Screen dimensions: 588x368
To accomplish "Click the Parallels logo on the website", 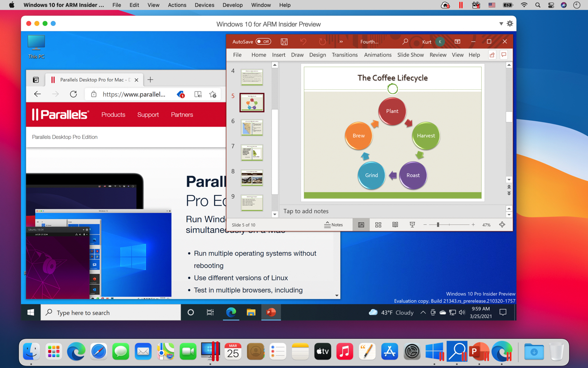I will [x=60, y=115].
